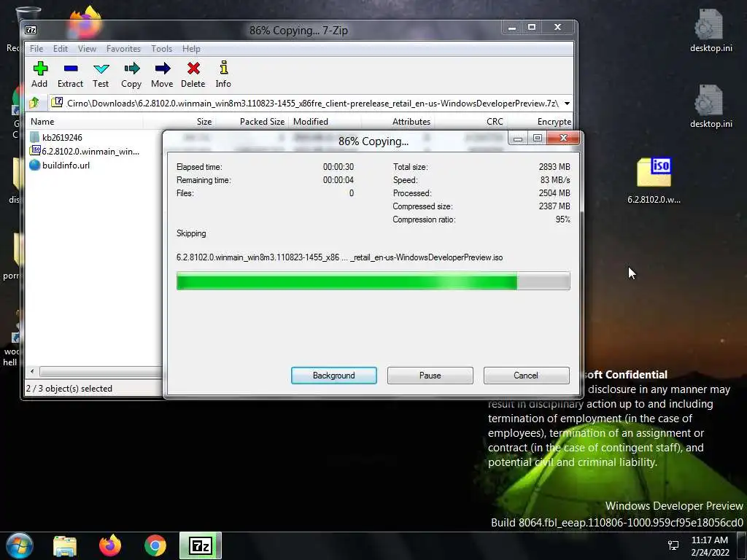Click the Copy toolbar icon
This screenshot has width=747, height=560.
coord(131,74)
